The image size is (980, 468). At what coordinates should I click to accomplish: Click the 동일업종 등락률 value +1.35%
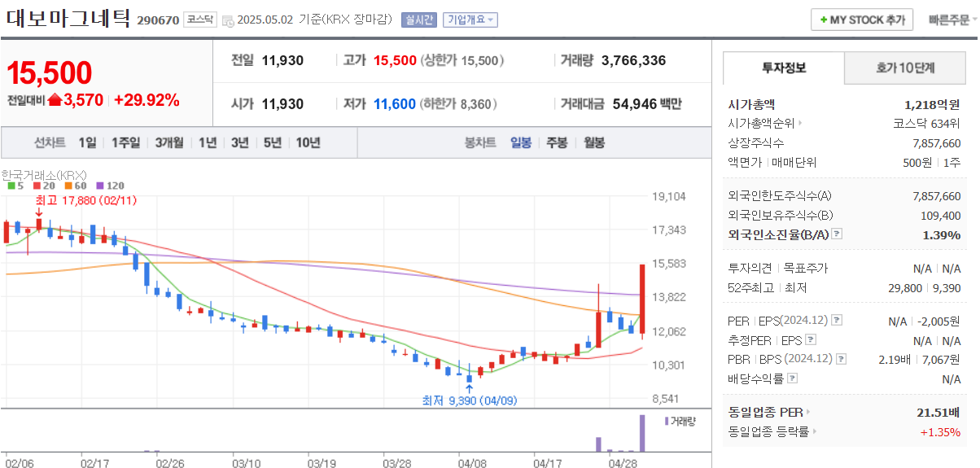pyautogui.click(x=940, y=432)
